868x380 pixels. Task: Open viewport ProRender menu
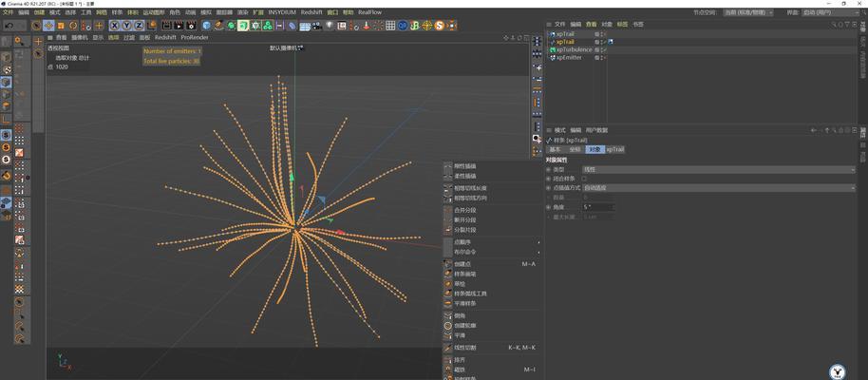195,38
